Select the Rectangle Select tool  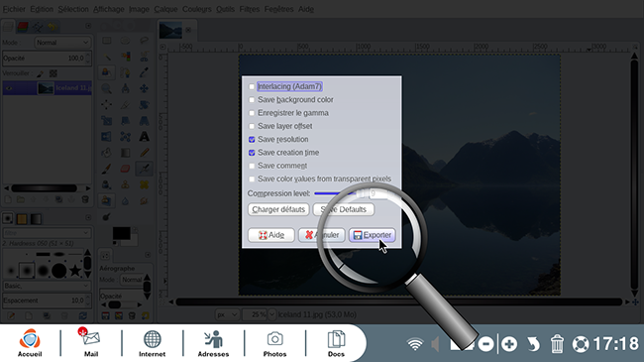pyautogui.click(x=107, y=41)
